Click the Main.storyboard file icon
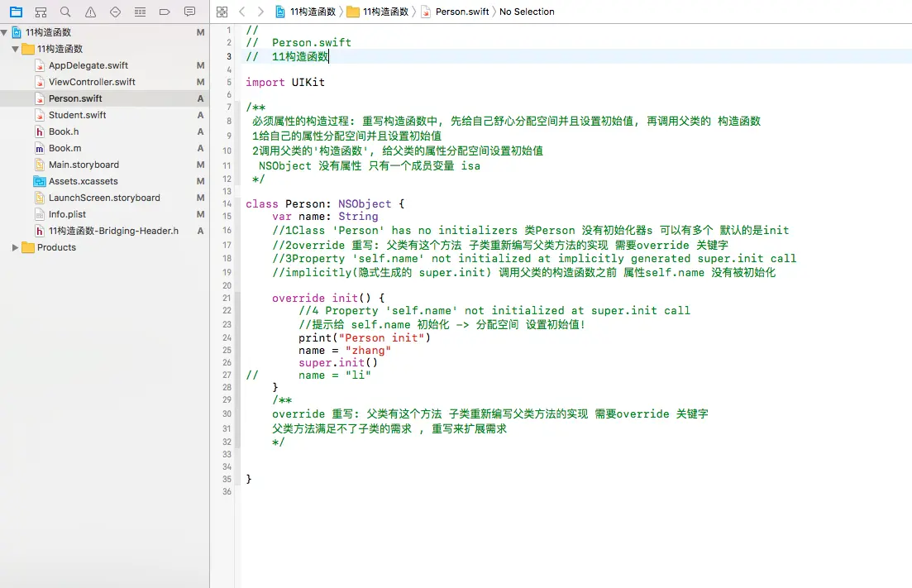 40,165
